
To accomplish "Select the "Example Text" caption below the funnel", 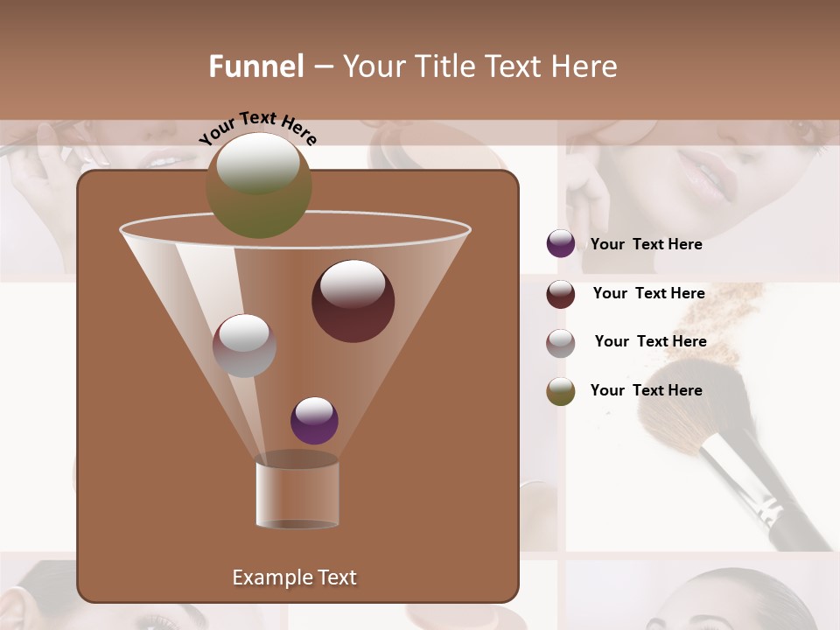I will [x=294, y=577].
